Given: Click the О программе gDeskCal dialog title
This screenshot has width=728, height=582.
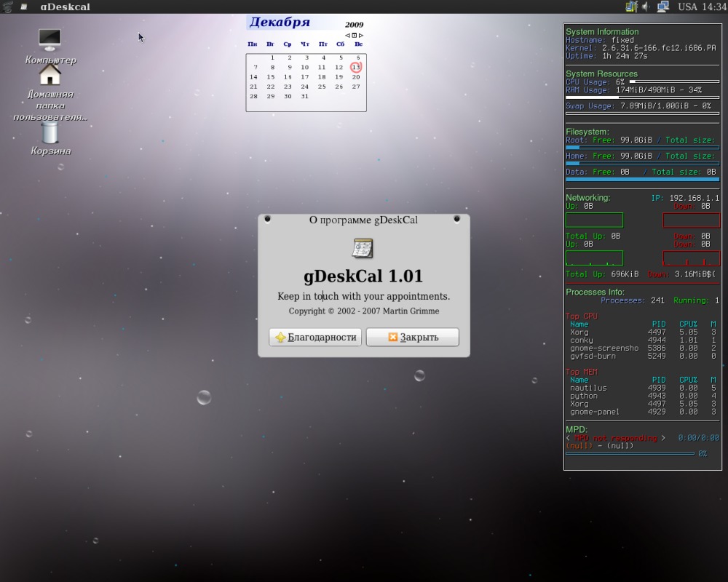Looking at the screenshot, I should (363, 220).
